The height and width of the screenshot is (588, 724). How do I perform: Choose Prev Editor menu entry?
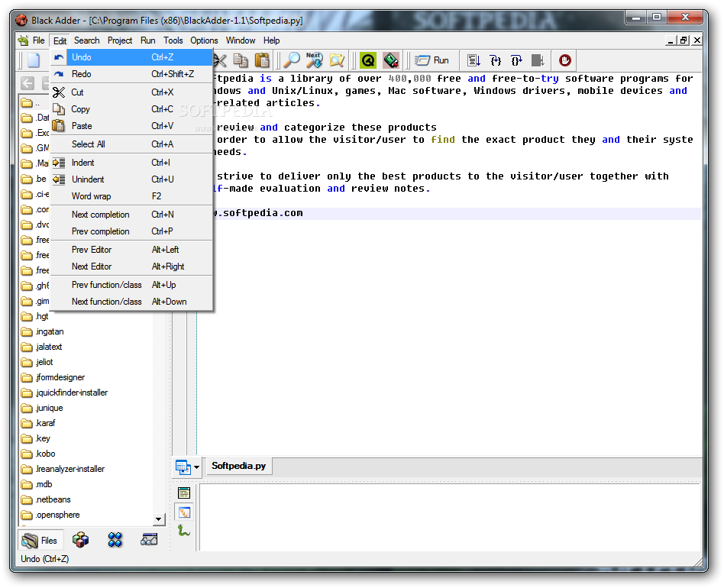131,250
